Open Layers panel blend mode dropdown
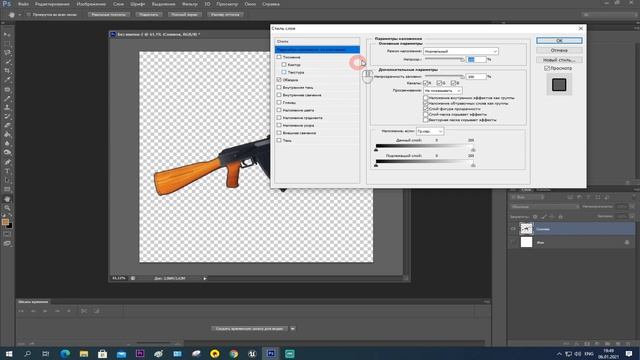The image size is (640, 360). tap(545, 207)
